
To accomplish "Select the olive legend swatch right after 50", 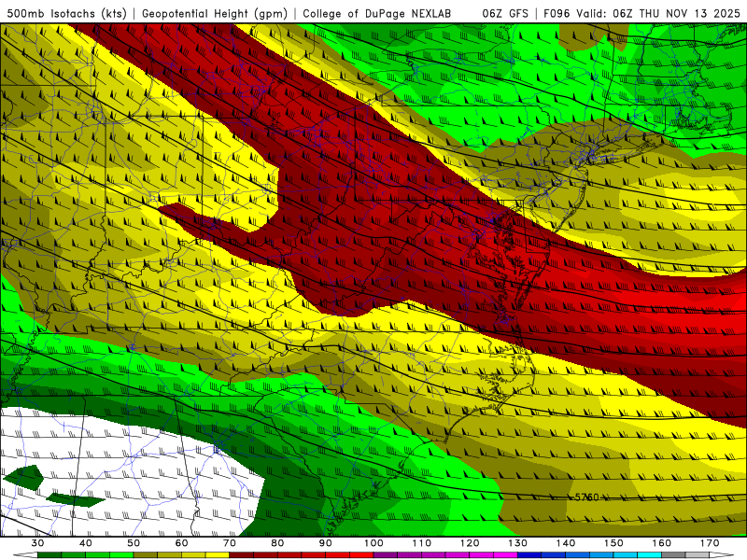I will point(146,554).
